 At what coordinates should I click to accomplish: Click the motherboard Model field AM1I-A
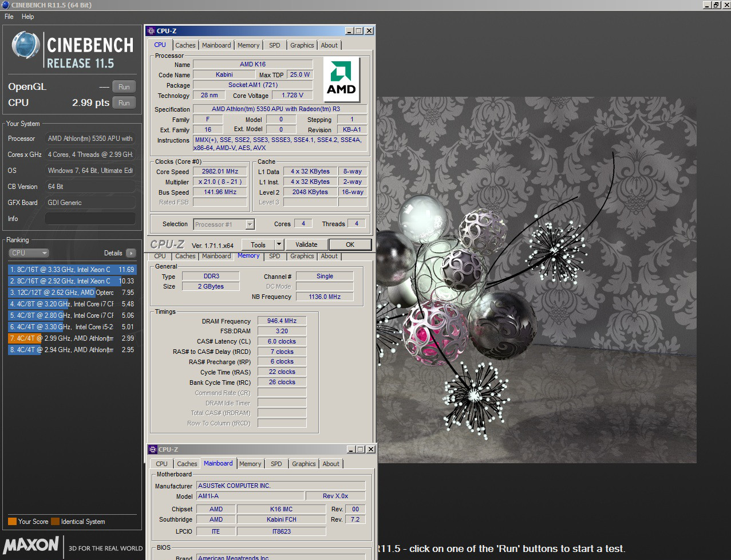(250, 496)
